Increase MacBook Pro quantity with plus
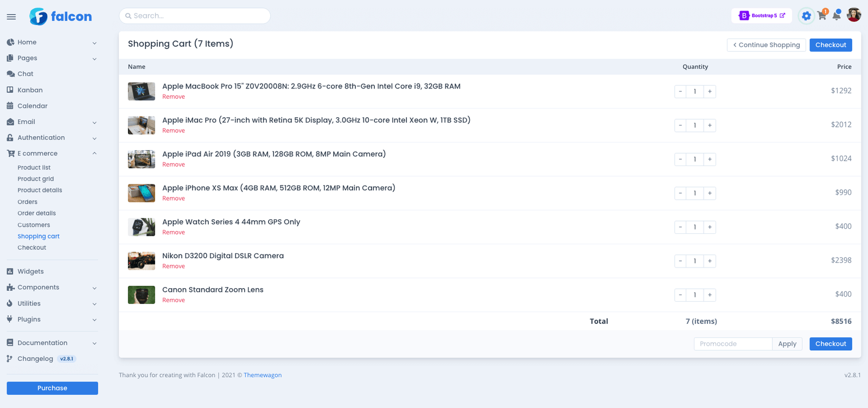 tap(710, 92)
